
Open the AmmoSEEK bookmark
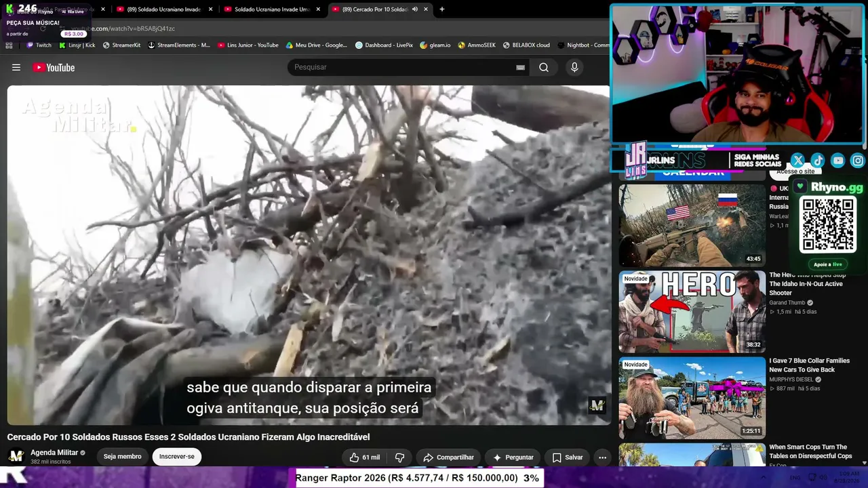click(477, 45)
